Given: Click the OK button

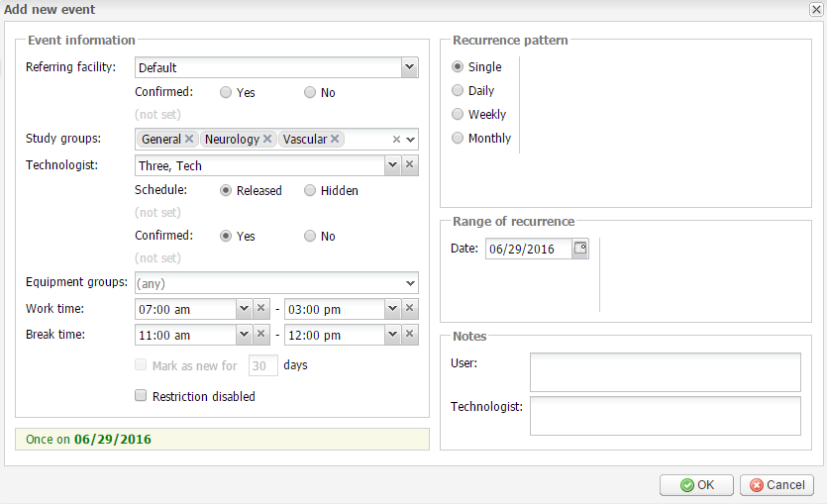Looking at the screenshot, I should 696,485.
